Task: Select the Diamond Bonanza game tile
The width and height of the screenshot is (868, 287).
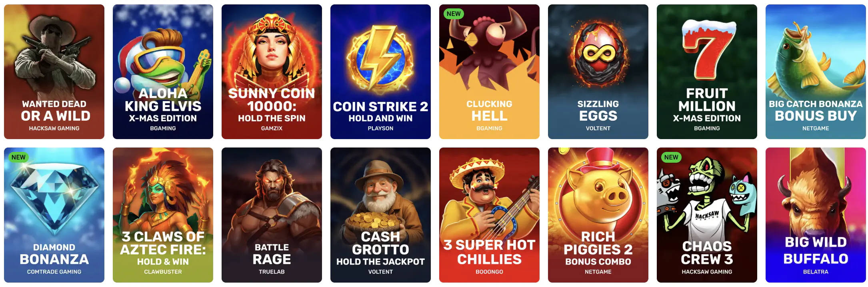Action: click(54, 215)
